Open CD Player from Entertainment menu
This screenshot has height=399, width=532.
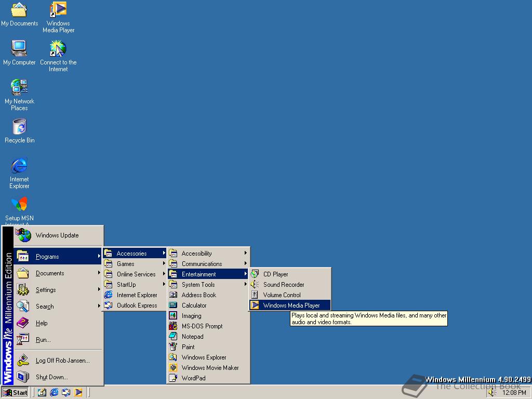click(x=290, y=274)
